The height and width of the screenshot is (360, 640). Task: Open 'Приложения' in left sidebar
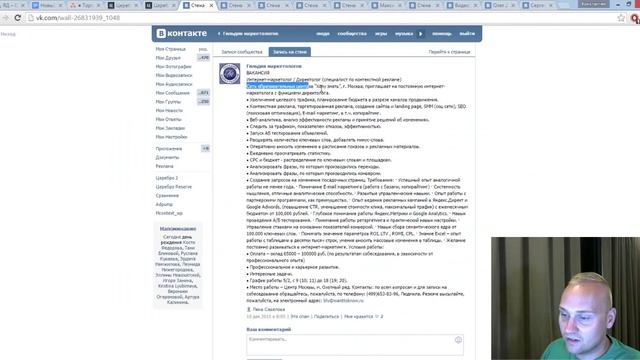pos(169,149)
